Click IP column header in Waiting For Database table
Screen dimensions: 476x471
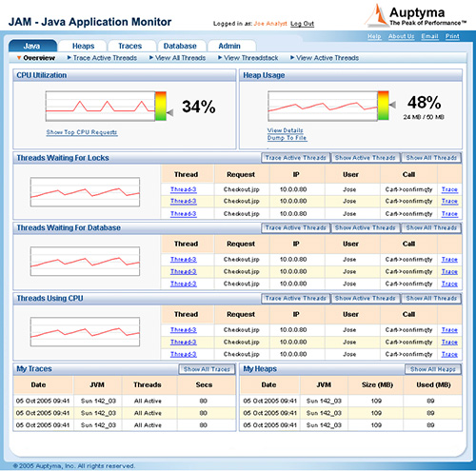pos(296,244)
